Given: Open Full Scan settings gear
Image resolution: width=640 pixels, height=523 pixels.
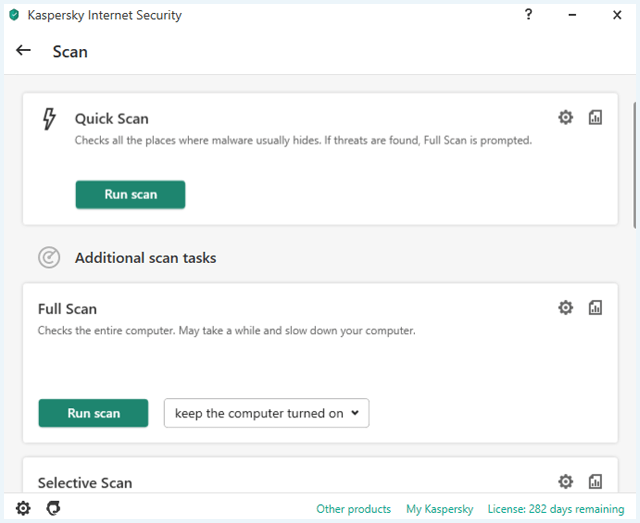Looking at the screenshot, I should 565,307.
